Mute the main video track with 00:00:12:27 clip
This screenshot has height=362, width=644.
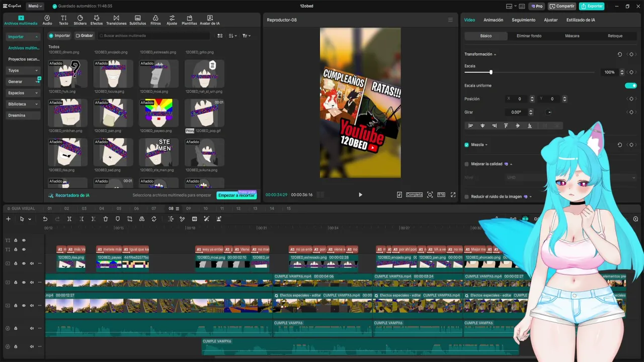[32, 305]
